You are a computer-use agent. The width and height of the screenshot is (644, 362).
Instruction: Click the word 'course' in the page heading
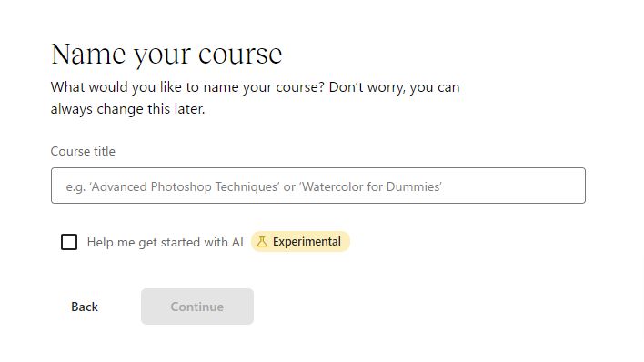click(x=240, y=55)
